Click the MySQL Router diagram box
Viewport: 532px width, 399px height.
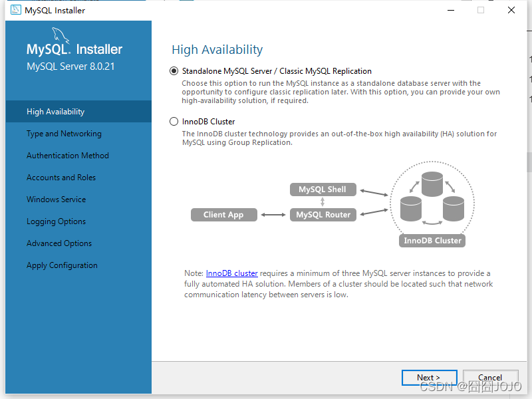click(x=323, y=215)
